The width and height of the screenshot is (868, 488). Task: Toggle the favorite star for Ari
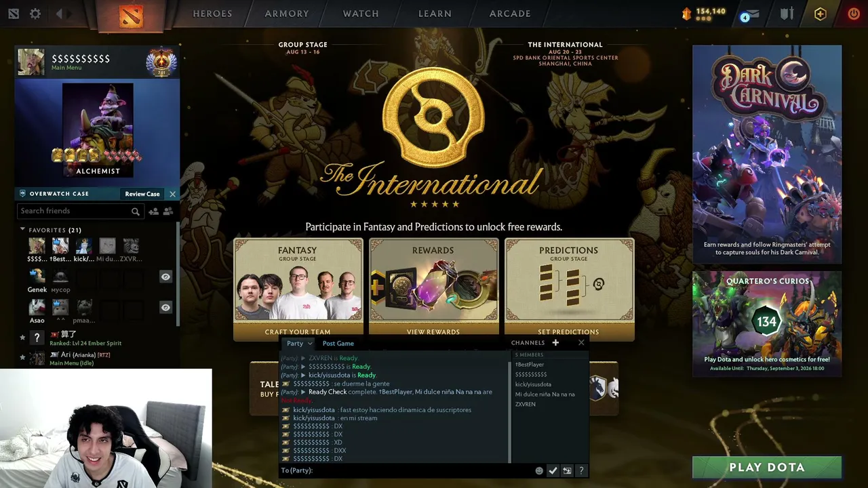coord(22,357)
